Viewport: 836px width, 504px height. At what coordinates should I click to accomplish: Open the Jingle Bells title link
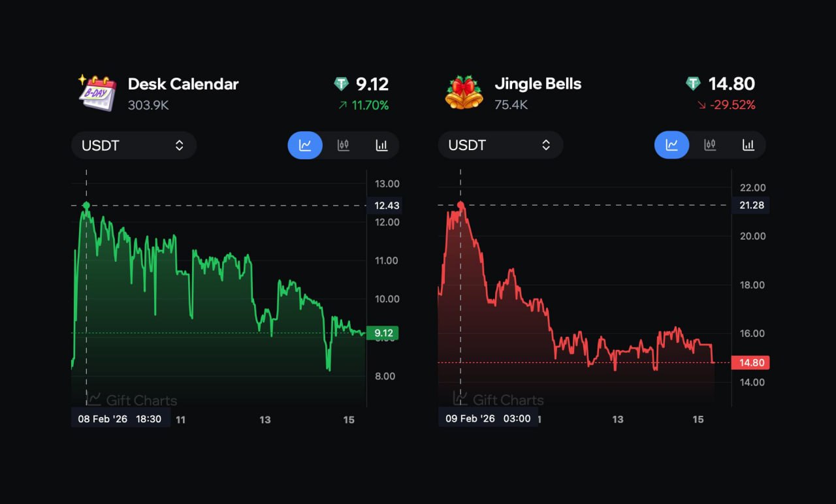coord(538,84)
